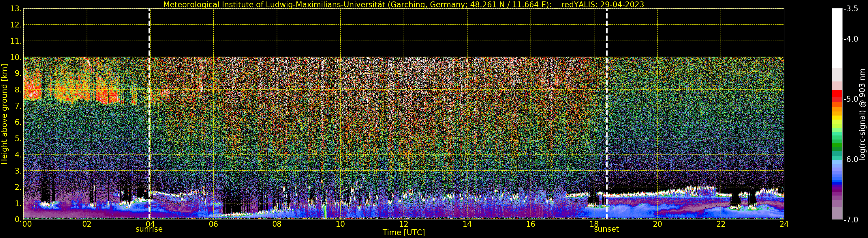Click the 'Time [UTC]' axis label

[x=404, y=233]
